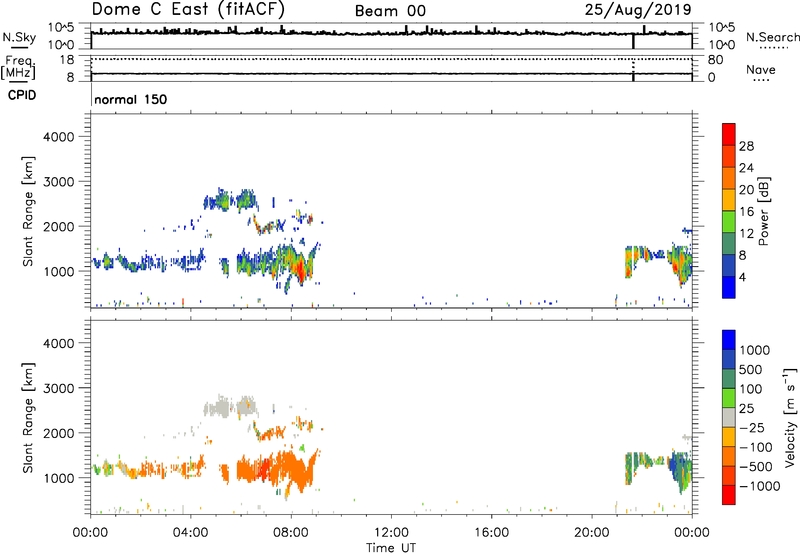The width and height of the screenshot is (800, 554).
Task: Click the '80' right-axis label of frequency panel
Action: click(x=715, y=60)
